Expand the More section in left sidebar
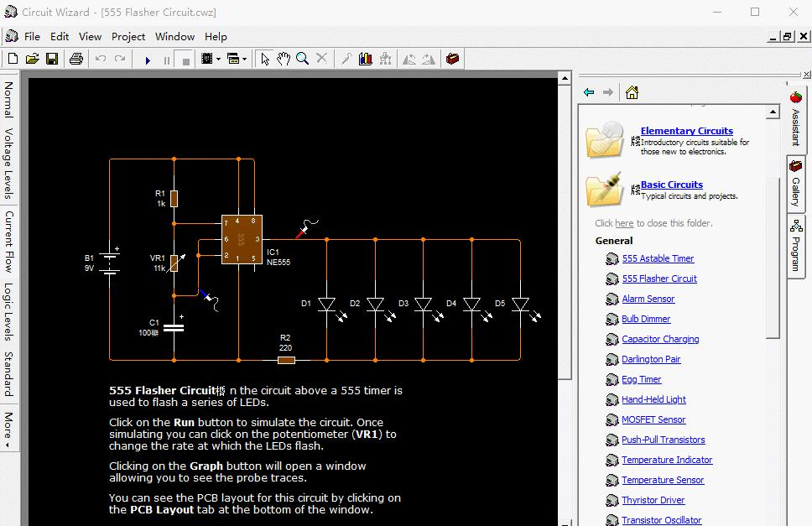 8,430
